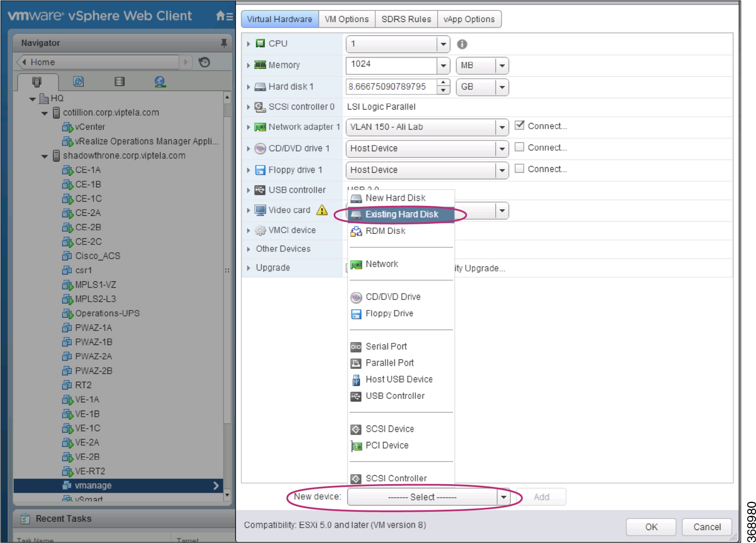This screenshot has height=543, width=756.
Task: Click the Video card warning icon
Action: click(x=322, y=210)
